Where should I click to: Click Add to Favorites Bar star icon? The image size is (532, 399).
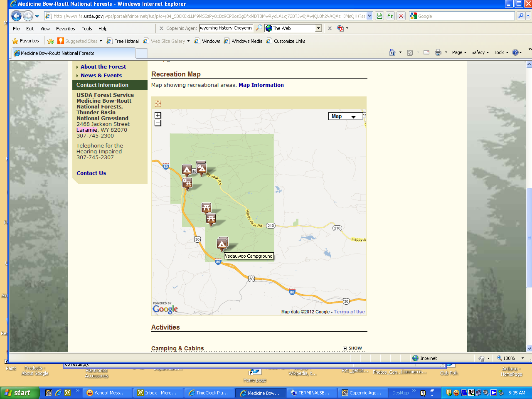[x=51, y=41]
